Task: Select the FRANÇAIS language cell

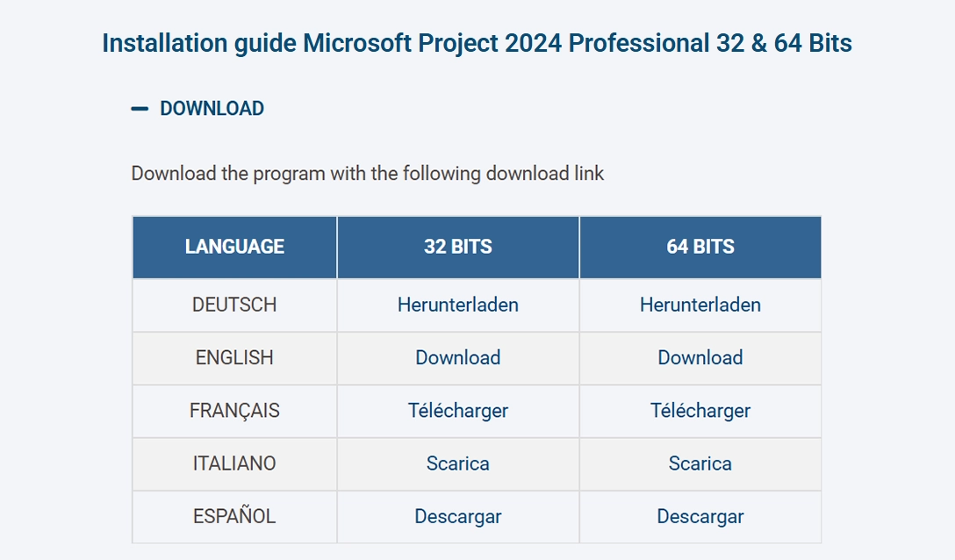Action: pos(234,410)
